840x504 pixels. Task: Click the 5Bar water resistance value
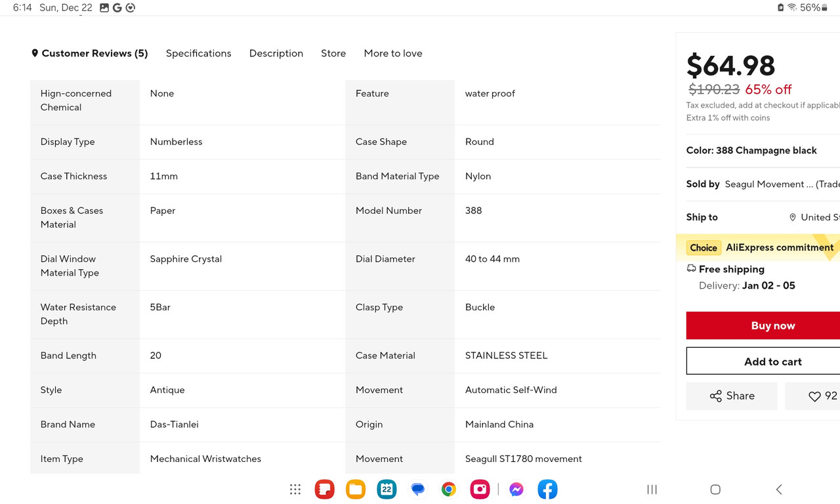(x=160, y=307)
